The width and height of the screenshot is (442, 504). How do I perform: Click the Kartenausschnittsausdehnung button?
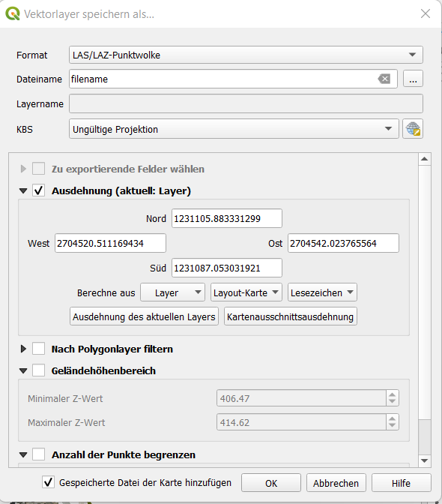click(x=291, y=316)
